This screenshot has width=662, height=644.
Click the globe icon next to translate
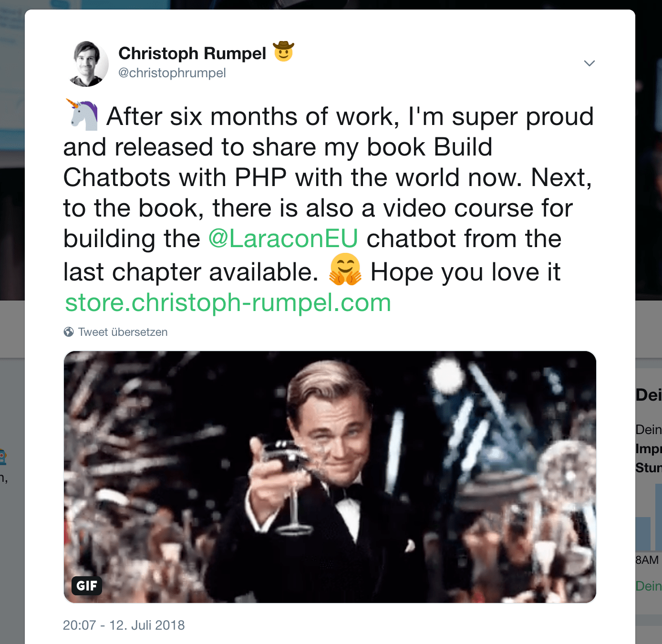[69, 332]
